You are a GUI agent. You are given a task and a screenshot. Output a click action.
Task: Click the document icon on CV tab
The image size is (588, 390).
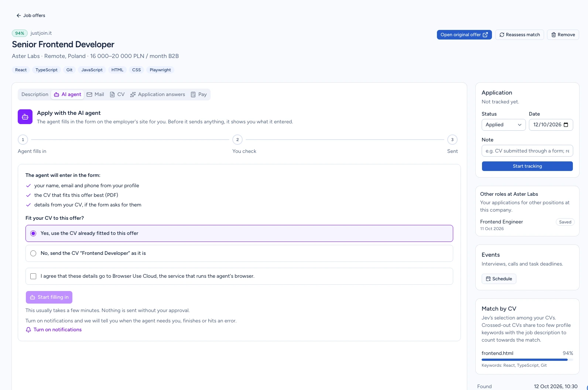(x=112, y=95)
